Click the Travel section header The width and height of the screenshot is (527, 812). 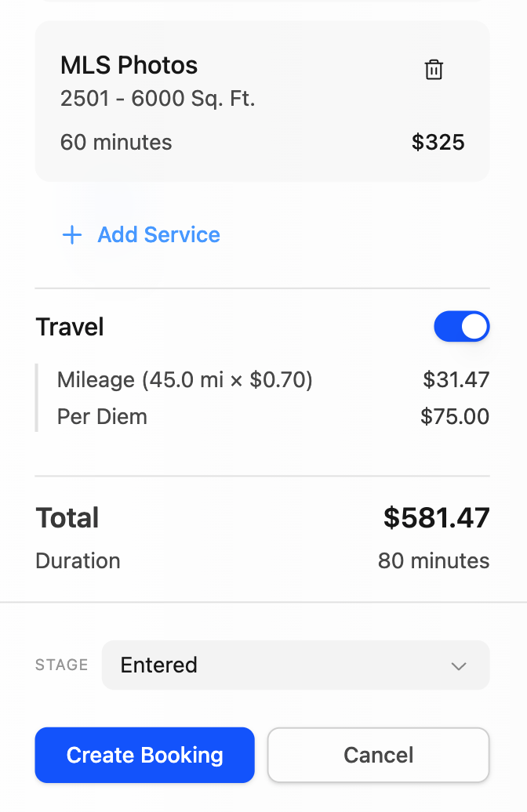(x=70, y=326)
